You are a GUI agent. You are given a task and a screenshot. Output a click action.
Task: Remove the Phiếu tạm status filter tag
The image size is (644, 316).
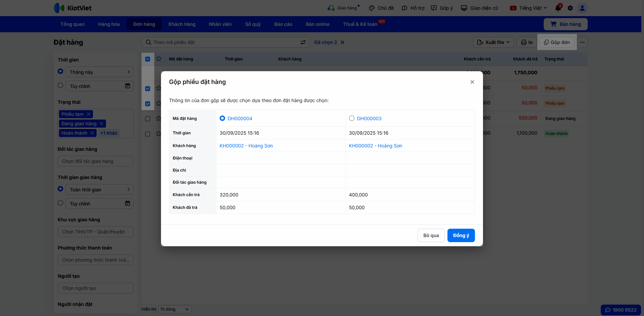point(89,114)
